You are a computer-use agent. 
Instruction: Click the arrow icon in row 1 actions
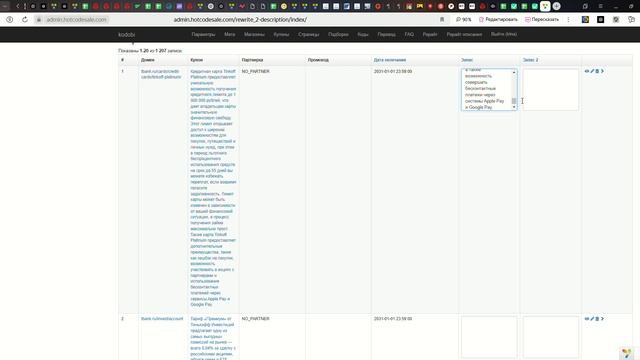coord(602,71)
